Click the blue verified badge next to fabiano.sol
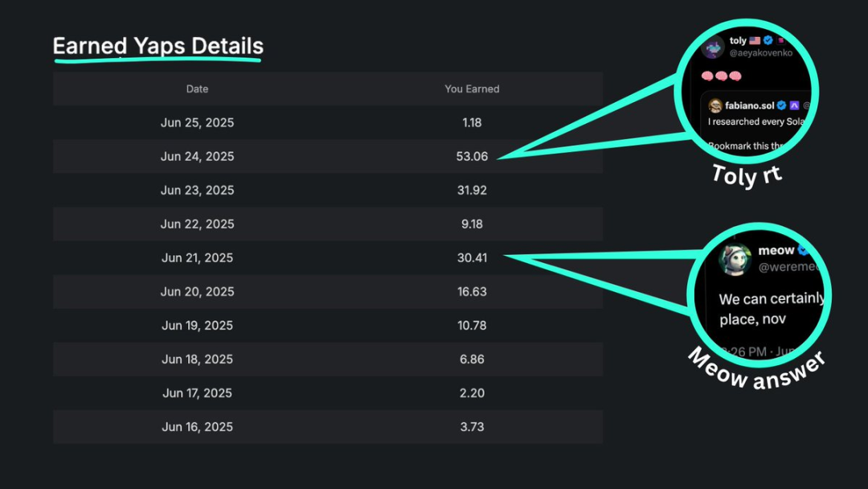 pos(781,105)
